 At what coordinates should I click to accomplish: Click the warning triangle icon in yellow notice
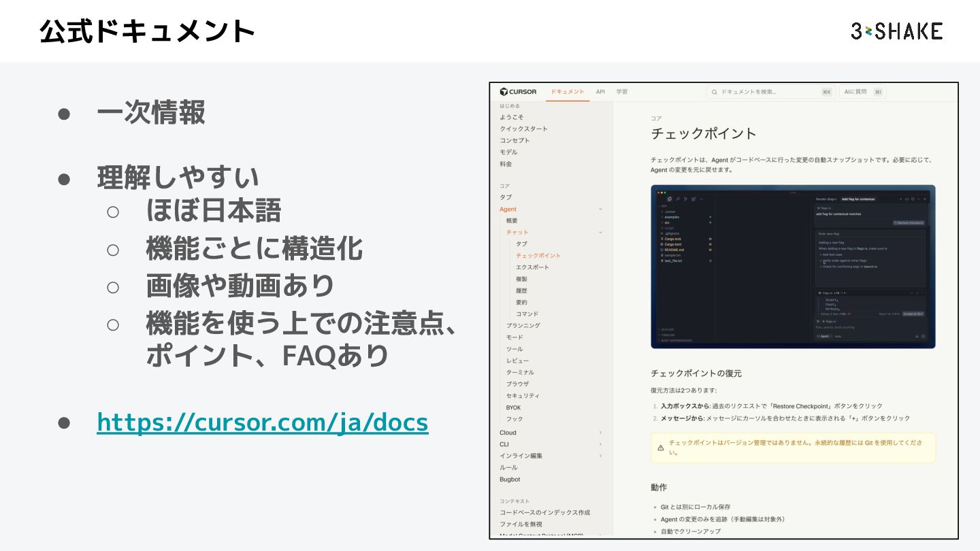(660, 448)
